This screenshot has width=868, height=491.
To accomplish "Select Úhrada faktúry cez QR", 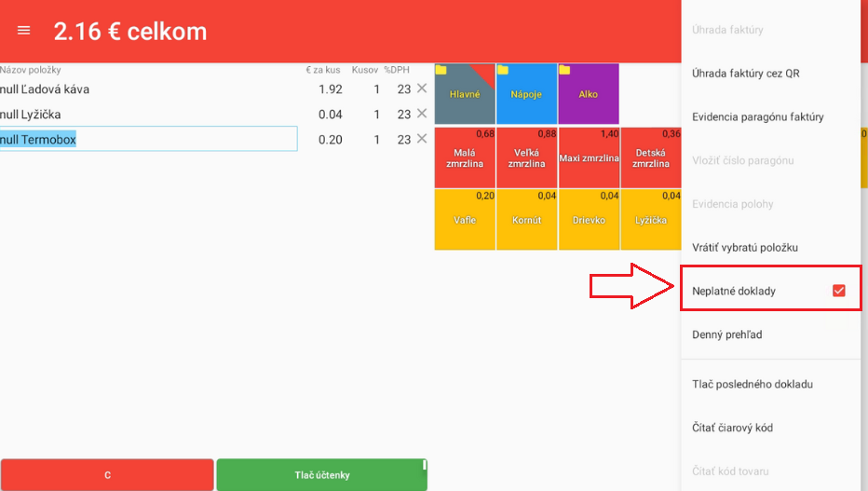I will coord(746,74).
